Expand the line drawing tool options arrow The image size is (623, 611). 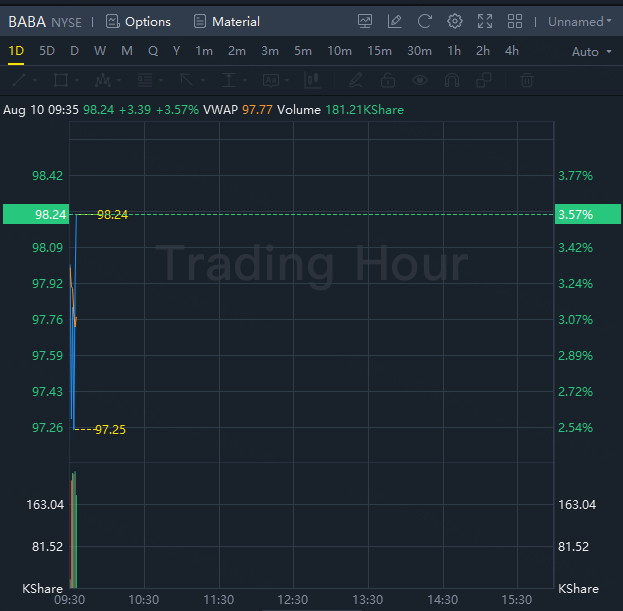coord(36,80)
